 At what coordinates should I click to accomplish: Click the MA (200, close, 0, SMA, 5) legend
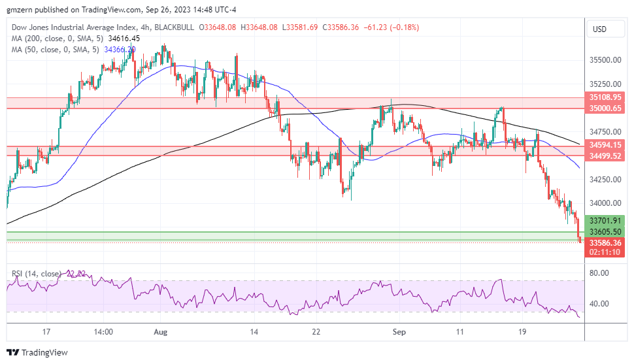(57, 39)
